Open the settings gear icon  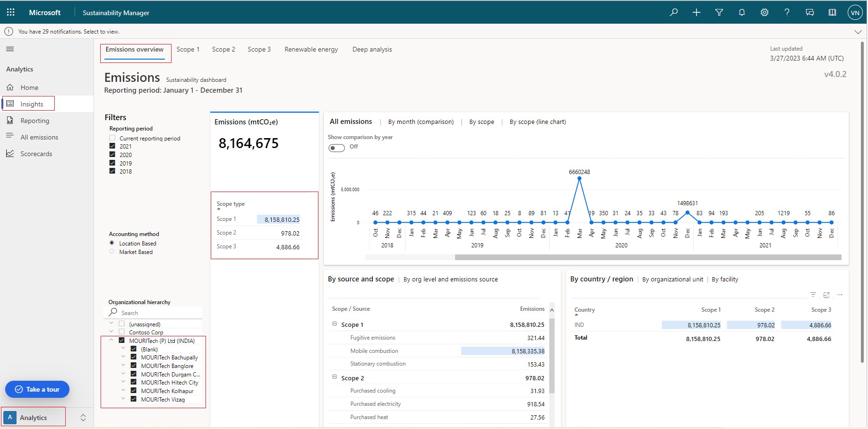click(765, 12)
